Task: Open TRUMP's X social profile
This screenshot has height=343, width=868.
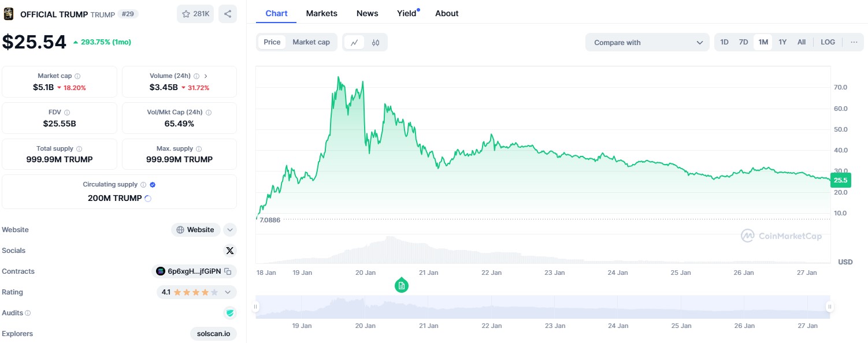Action: tap(230, 250)
